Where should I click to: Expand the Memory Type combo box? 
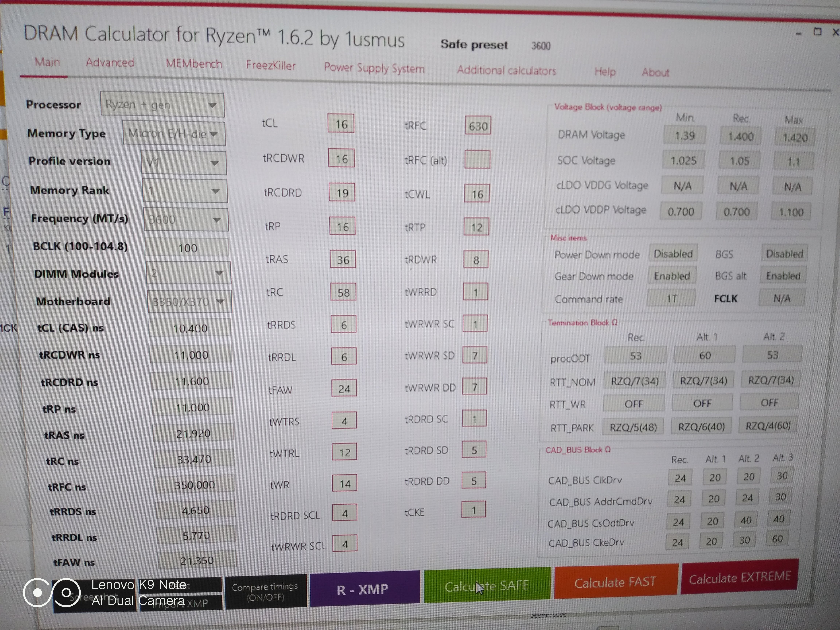(174, 134)
